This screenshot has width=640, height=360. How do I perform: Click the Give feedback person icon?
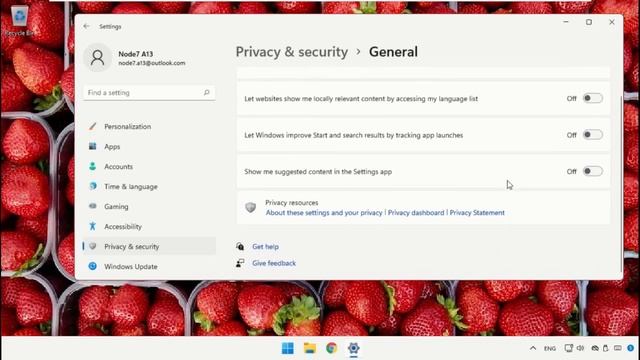tap(240, 263)
